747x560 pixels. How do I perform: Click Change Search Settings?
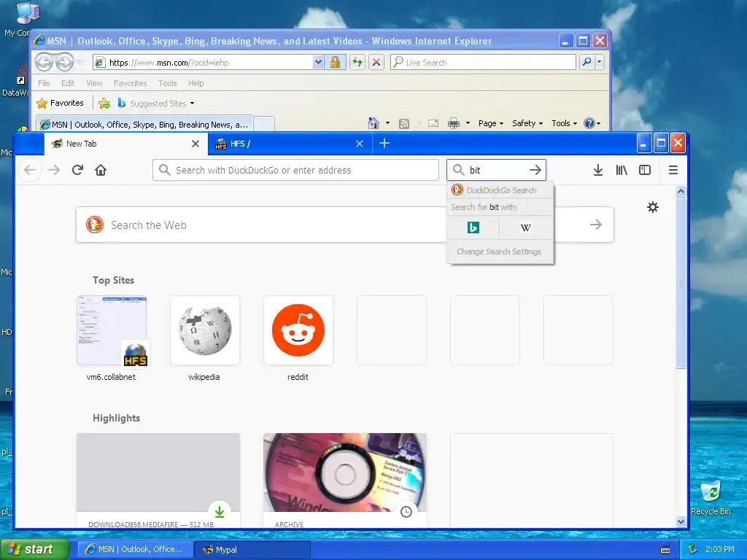[x=499, y=252]
